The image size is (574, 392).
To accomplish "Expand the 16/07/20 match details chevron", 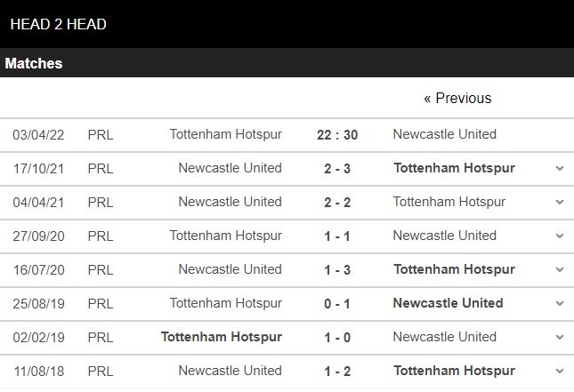I will coord(560,269).
